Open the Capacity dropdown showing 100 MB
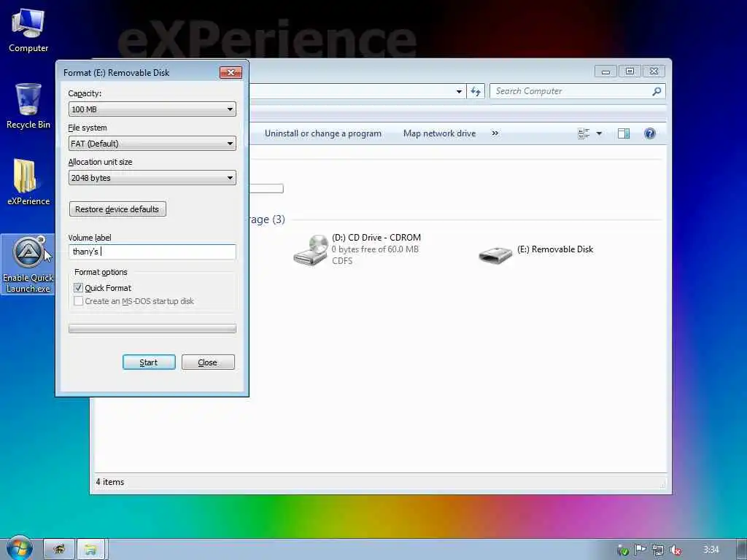 pyautogui.click(x=152, y=109)
